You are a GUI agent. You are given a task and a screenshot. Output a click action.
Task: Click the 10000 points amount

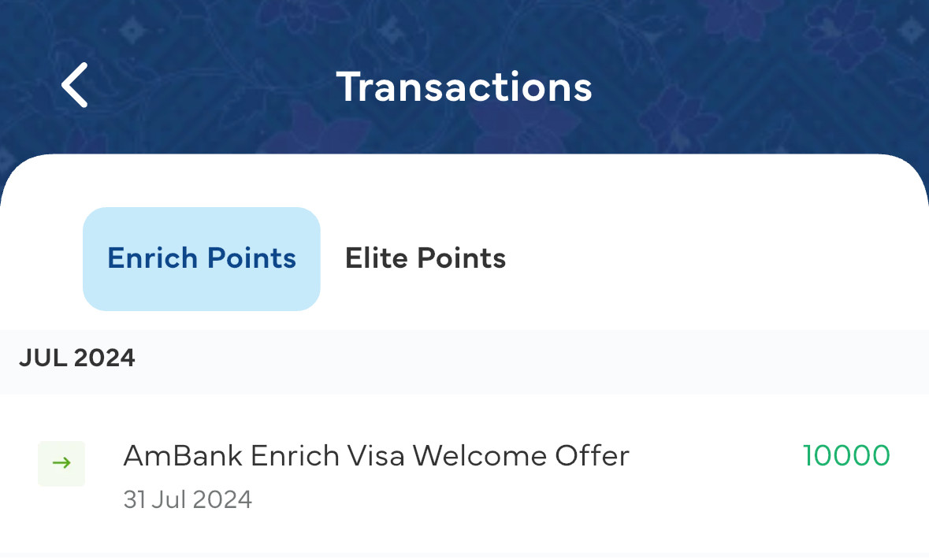pos(846,456)
